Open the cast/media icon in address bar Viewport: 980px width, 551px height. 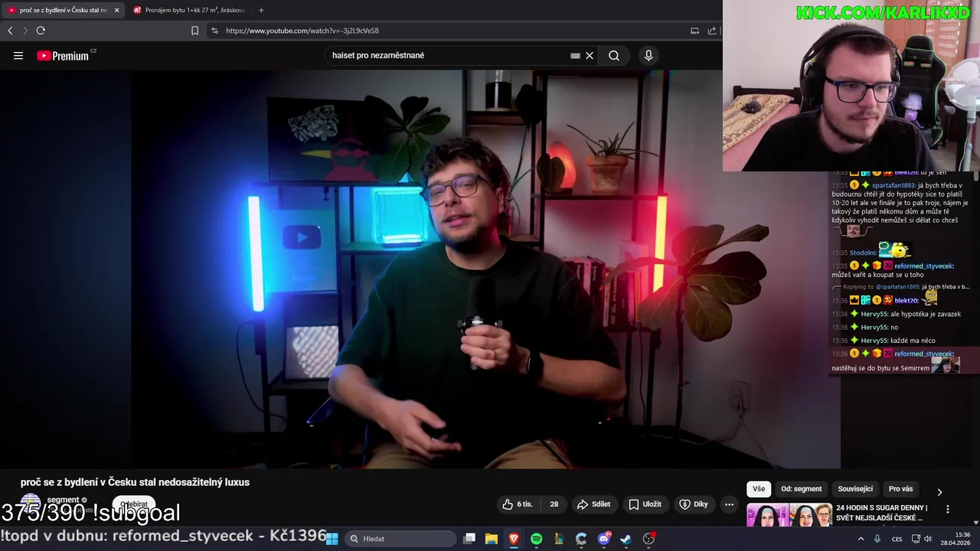click(694, 31)
